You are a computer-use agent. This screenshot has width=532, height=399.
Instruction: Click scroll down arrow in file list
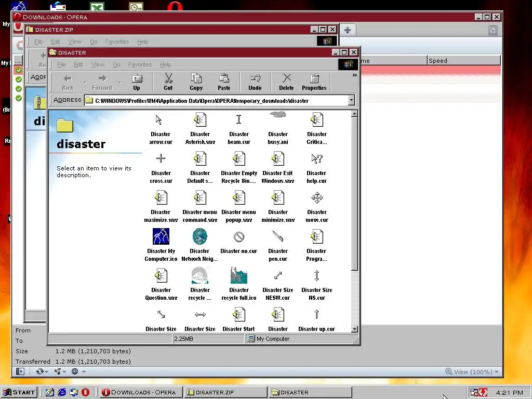coord(354,329)
